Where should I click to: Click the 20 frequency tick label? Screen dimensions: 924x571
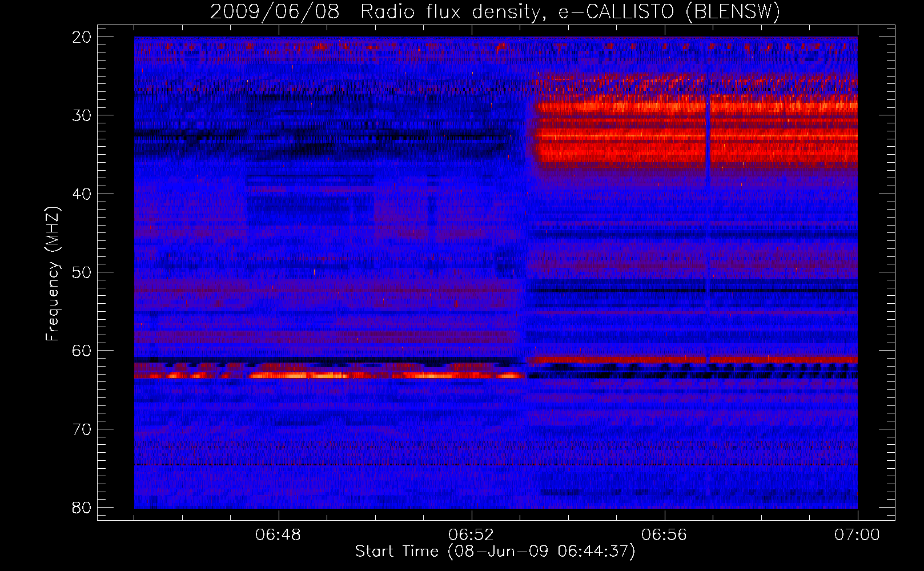[x=82, y=37]
